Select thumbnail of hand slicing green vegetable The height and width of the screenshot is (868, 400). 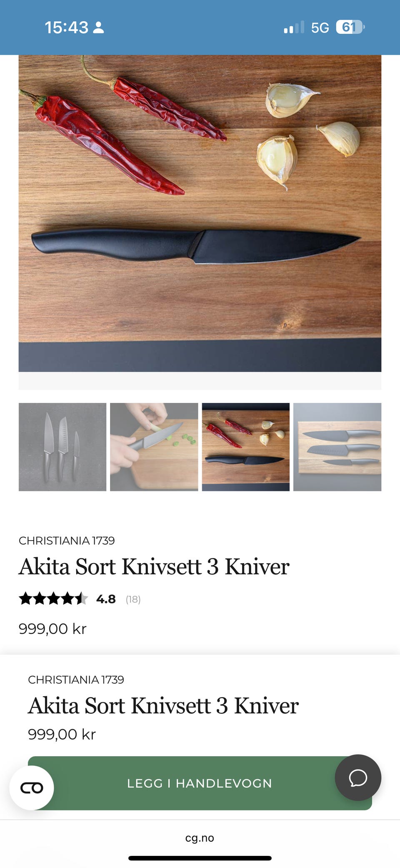154,447
